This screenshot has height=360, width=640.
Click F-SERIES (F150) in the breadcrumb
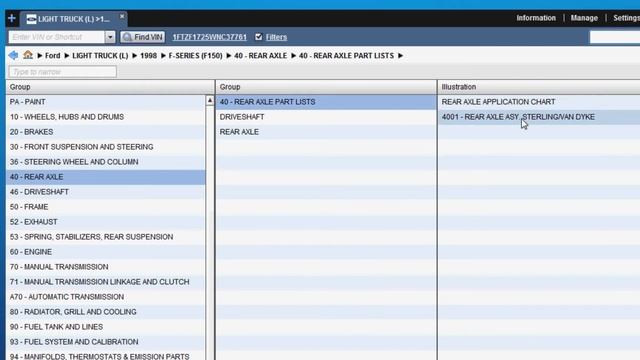pyautogui.click(x=195, y=56)
